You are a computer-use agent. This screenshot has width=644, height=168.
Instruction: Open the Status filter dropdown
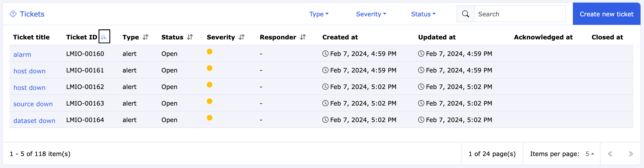[x=423, y=14]
